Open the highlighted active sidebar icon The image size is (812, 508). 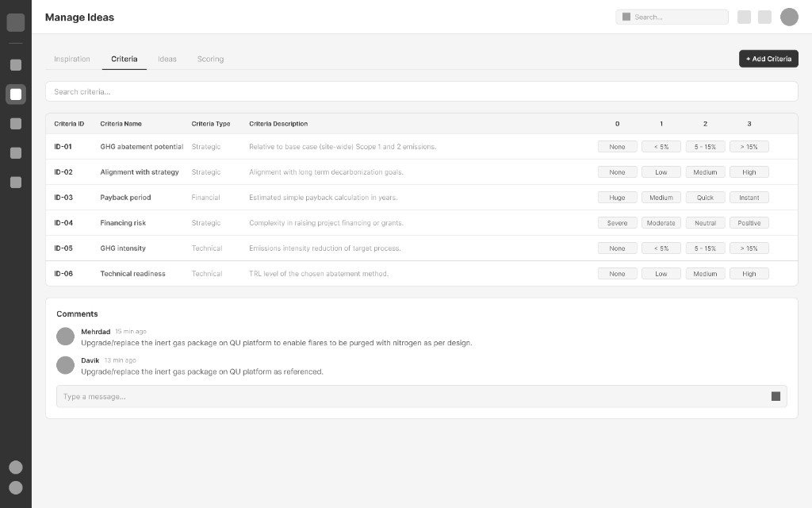tap(16, 94)
